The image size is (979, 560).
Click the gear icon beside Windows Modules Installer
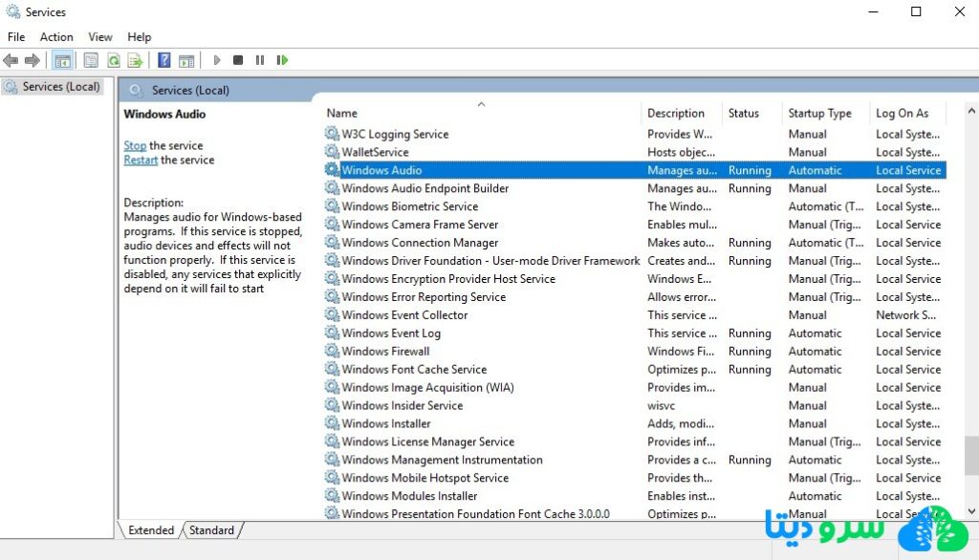332,496
